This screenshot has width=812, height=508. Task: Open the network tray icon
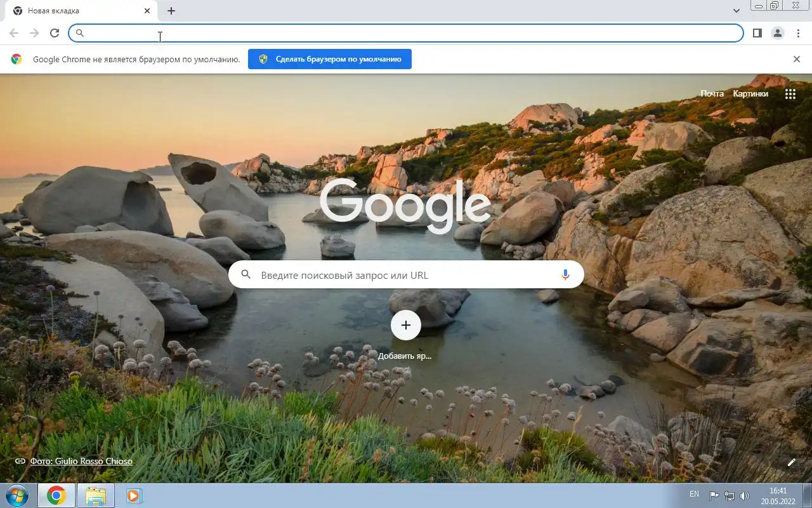(x=730, y=496)
